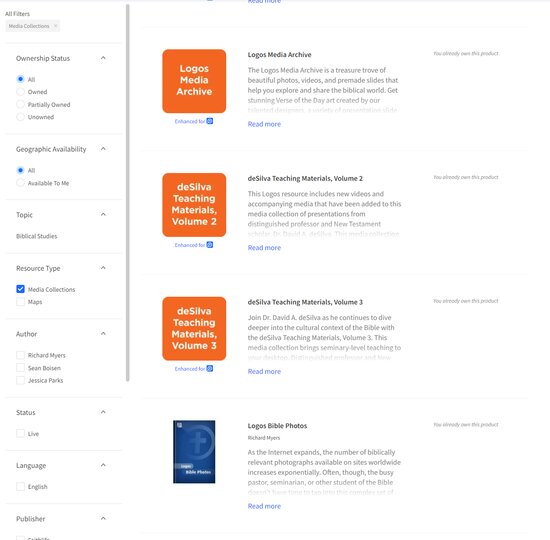Check the Maps resource type checkbox

point(20,302)
